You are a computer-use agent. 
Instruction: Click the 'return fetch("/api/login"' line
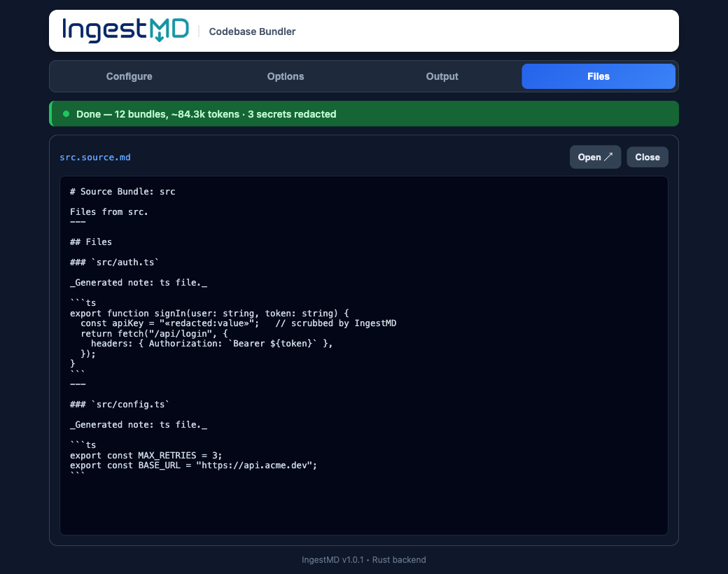point(154,333)
